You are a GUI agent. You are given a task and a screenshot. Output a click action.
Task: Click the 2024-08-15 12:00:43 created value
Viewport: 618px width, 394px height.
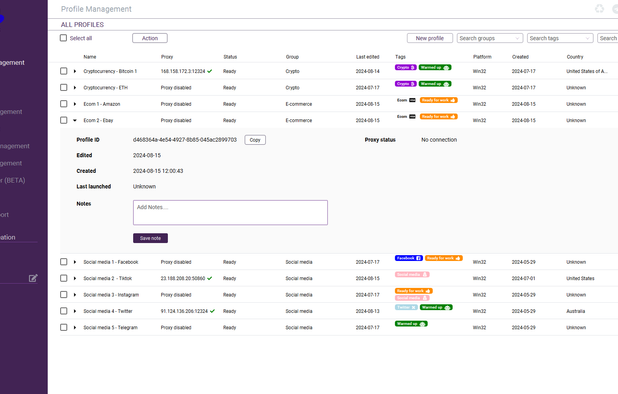pyautogui.click(x=158, y=171)
